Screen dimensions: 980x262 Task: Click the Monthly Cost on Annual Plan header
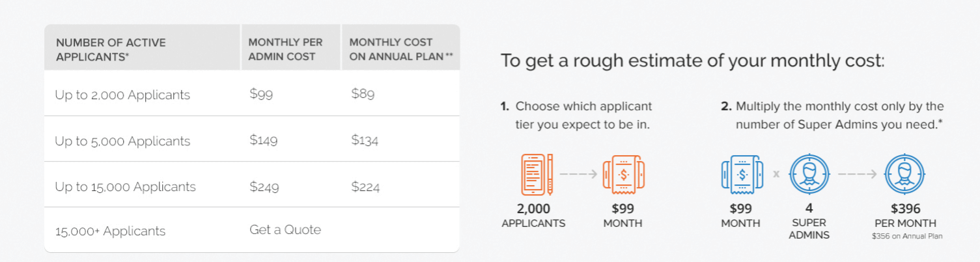click(x=400, y=50)
